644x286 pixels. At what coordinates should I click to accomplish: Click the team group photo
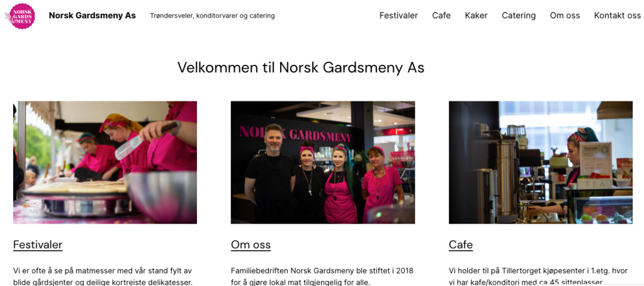click(x=323, y=163)
